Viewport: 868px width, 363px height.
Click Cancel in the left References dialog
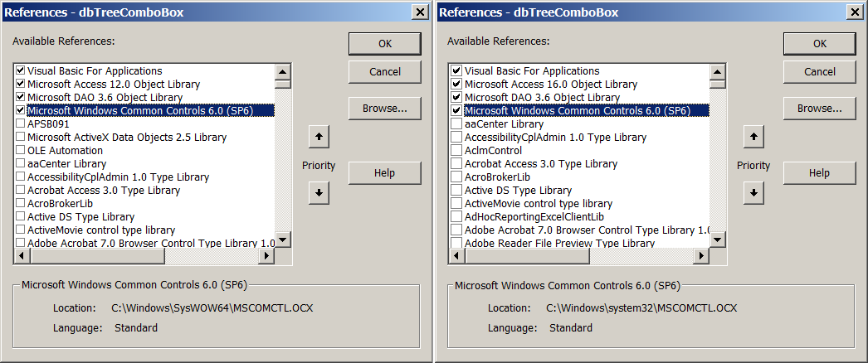click(x=385, y=72)
